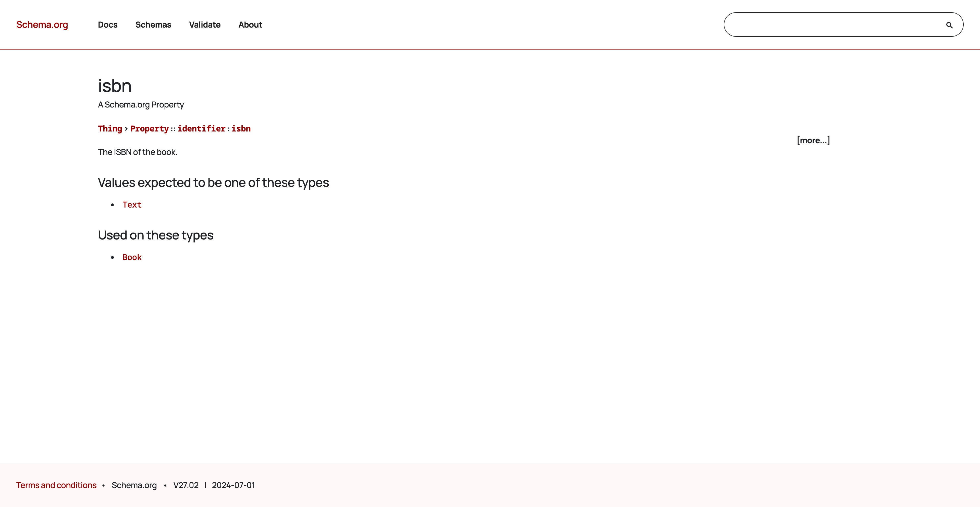Click the isbn breadcrumb link

[x=241, y=129]
